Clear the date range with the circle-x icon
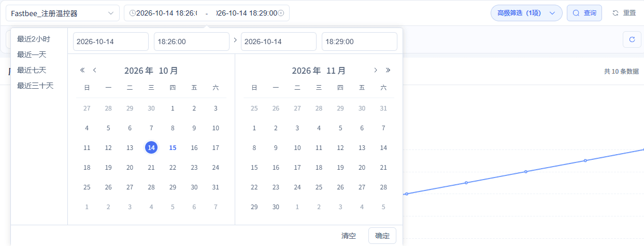The image size is (644, 246). point(281,13)
